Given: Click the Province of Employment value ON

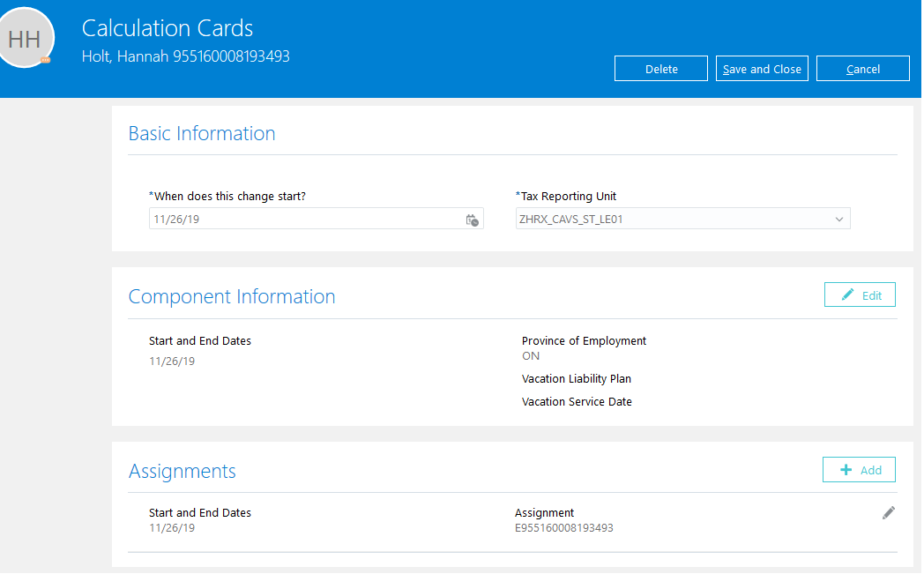Looking at the screenshot, I should pos(531,356).
